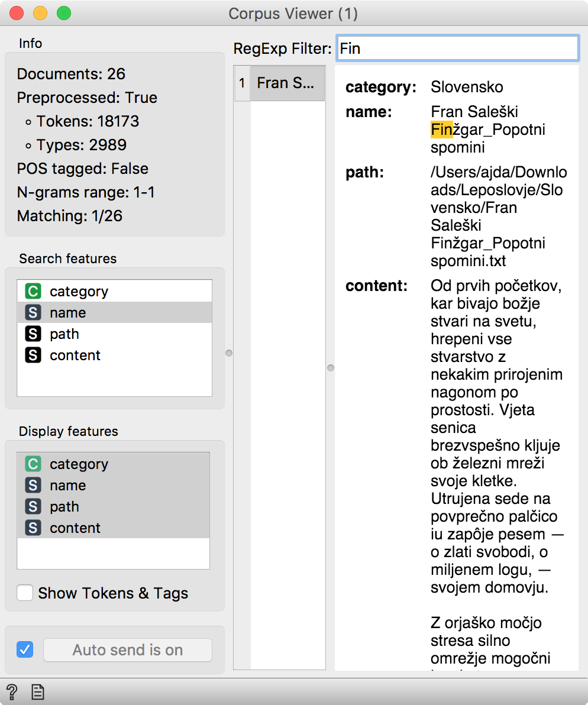Click the S icon beside name in Search features

(x=33, y=312)
